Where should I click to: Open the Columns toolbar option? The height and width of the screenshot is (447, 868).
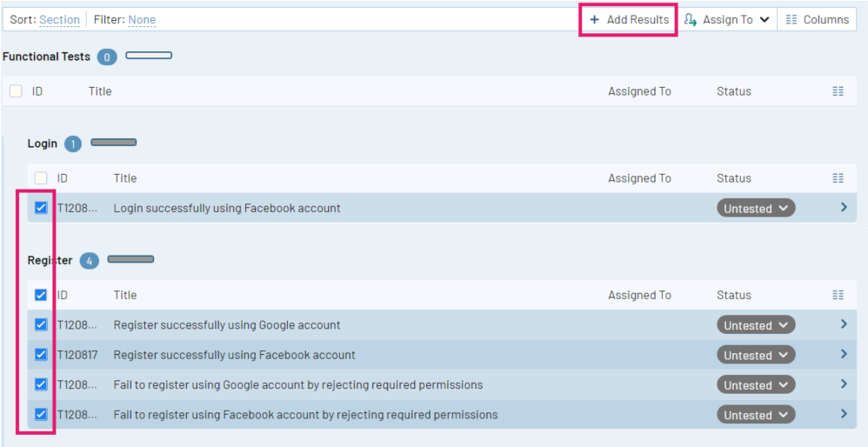pos(817,19)
